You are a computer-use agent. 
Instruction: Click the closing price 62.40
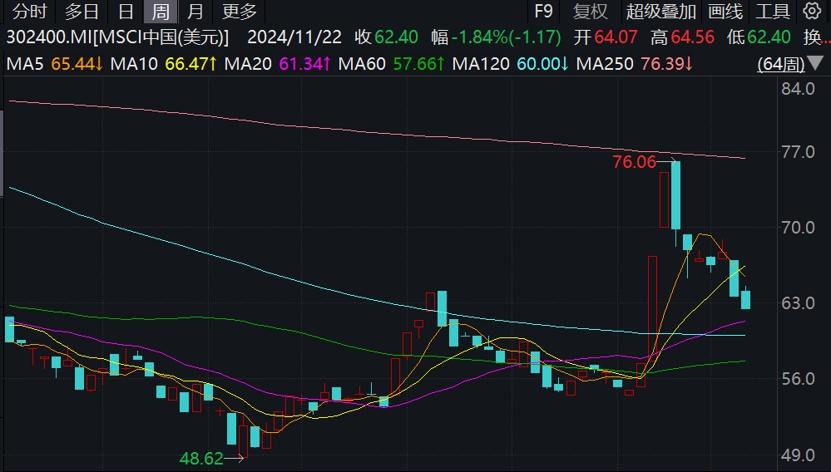396,37
